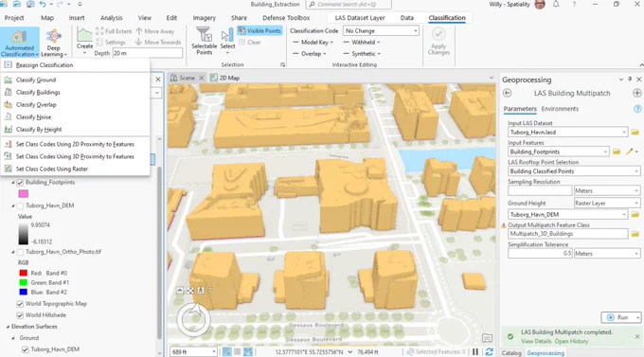Toggle Visible Points selection
Image resolution: width=644 pixels, height=357 pixels.
[x=260, y=31]
